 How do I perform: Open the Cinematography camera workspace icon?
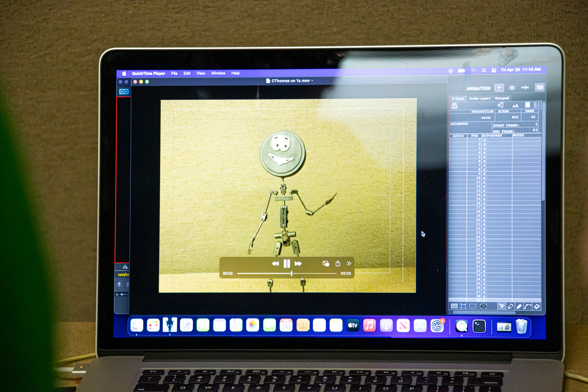pyautogui.click(x=512, y=88)
